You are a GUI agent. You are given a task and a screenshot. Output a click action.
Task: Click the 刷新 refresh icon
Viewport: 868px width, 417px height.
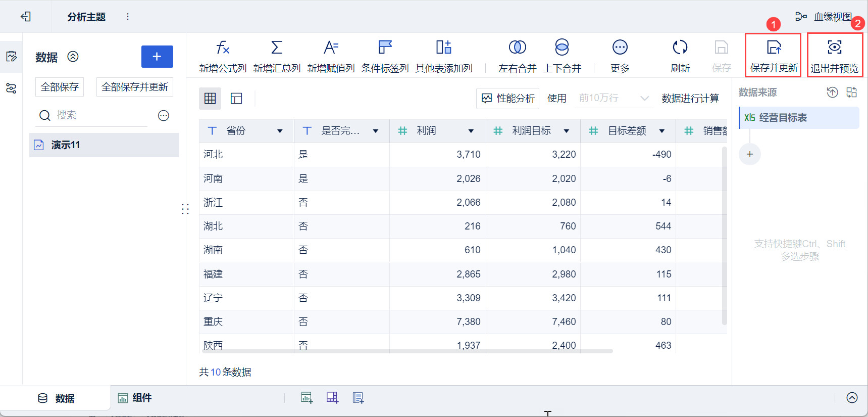point(680,48)
